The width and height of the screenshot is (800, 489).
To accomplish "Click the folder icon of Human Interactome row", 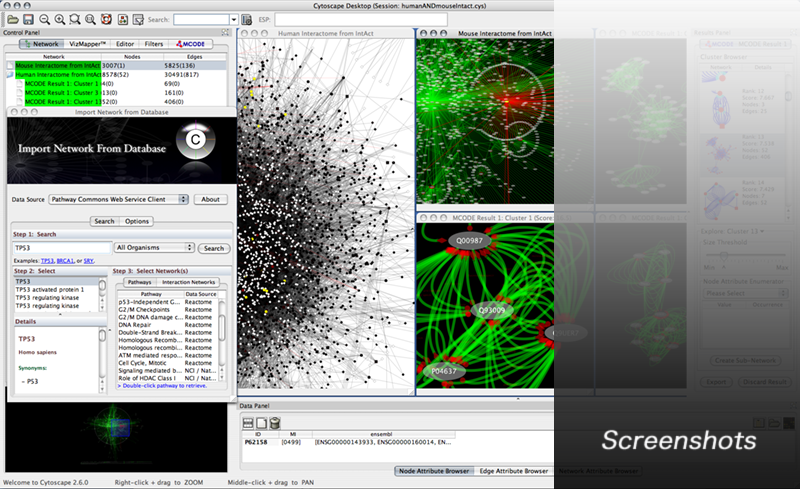I will (x=10, y=75).
